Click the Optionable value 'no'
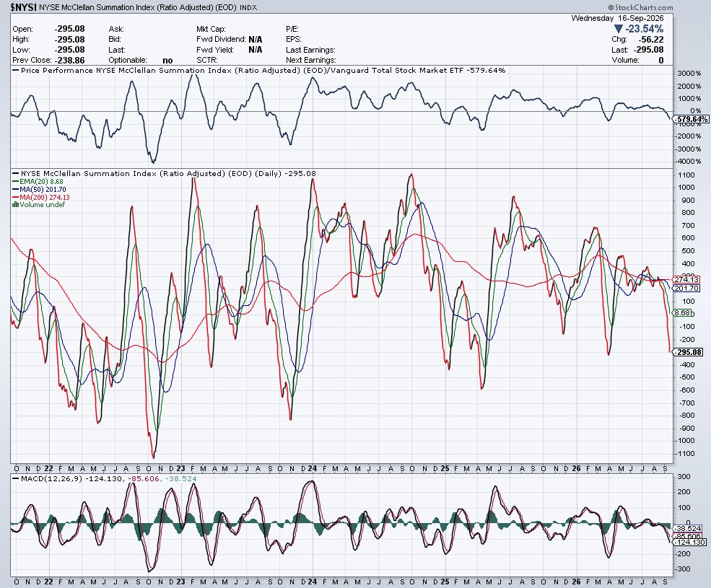The image size is (711, 588). pyautogui.click(x=167, y=61)
